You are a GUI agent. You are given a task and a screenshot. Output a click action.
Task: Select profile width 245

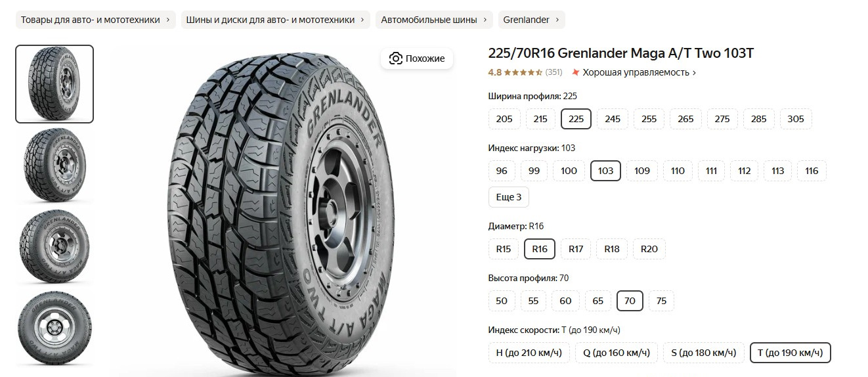[x=613, y=119]
